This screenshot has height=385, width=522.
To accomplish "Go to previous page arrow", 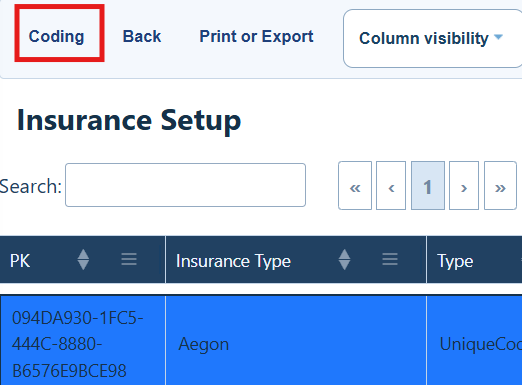I will (x=391, y=186).
